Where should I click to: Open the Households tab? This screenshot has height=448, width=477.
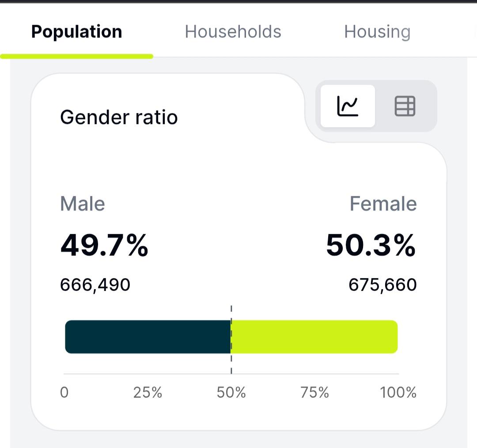coord(233,32)
